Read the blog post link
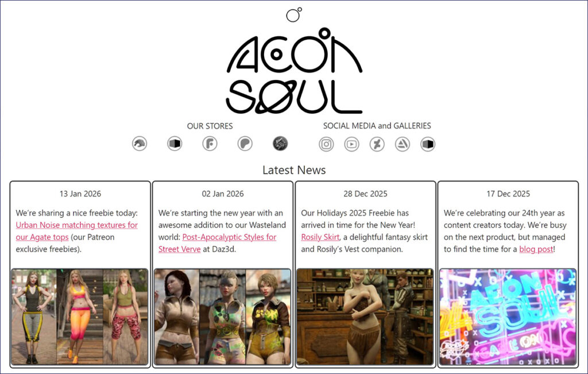The image size is (588, 374). [536, 249]
